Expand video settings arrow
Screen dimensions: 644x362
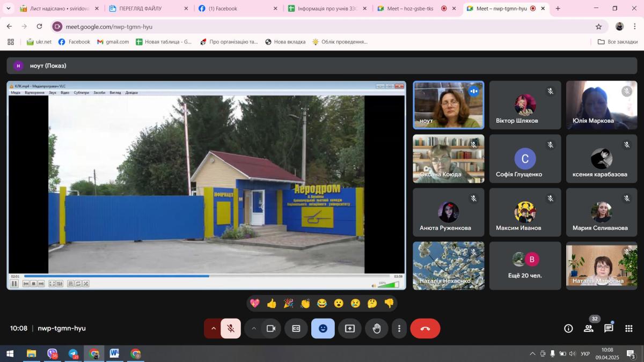point(254,329)
